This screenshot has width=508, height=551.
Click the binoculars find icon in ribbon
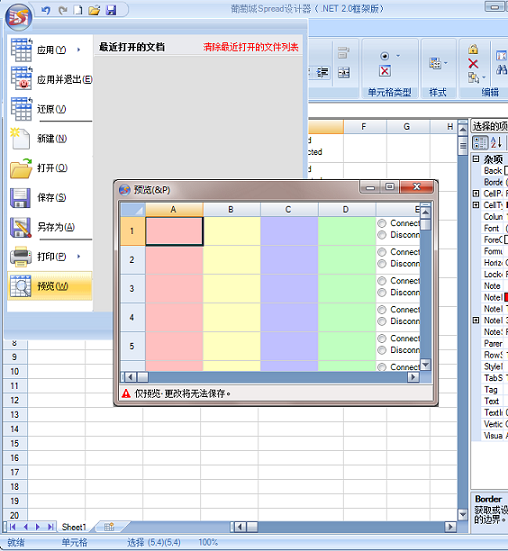click(501, 70)
